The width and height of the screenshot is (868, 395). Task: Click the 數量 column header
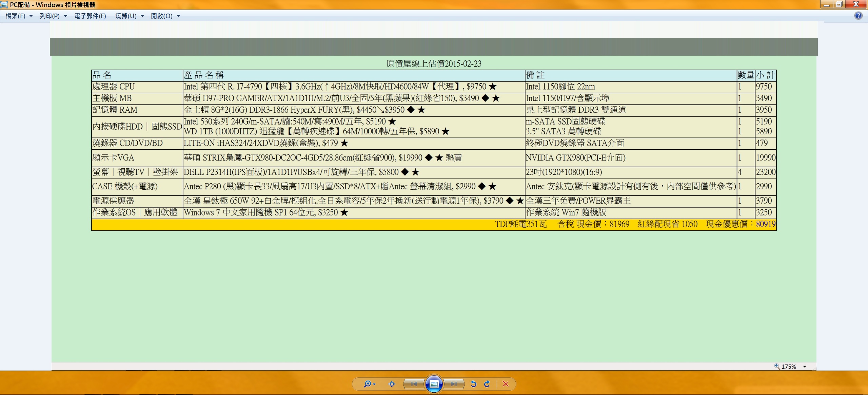click(746, 75)
